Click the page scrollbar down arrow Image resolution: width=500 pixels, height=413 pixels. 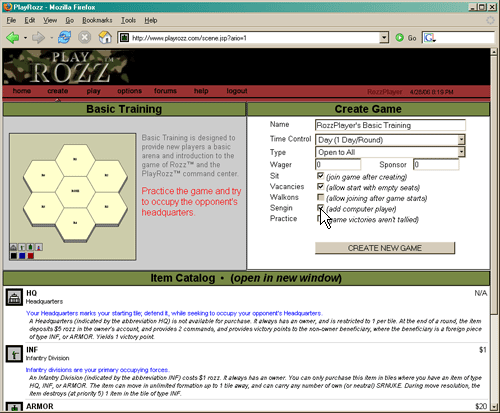[494, 406]
